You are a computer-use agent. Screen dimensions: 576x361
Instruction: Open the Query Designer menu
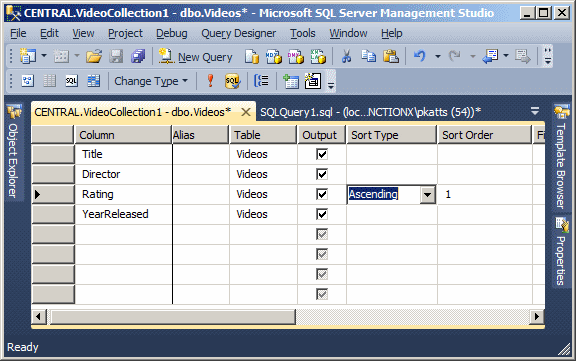tap(238, 33)
